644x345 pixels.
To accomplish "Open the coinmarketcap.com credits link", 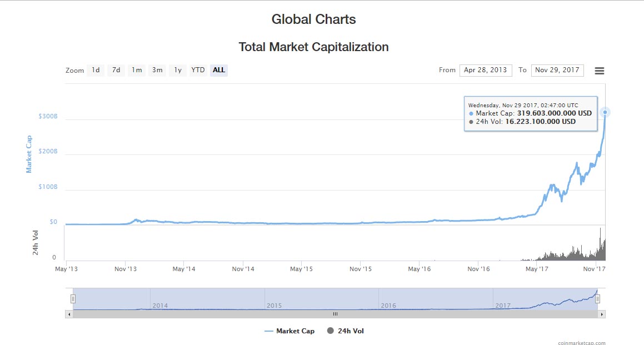I will tap(582, 343).
